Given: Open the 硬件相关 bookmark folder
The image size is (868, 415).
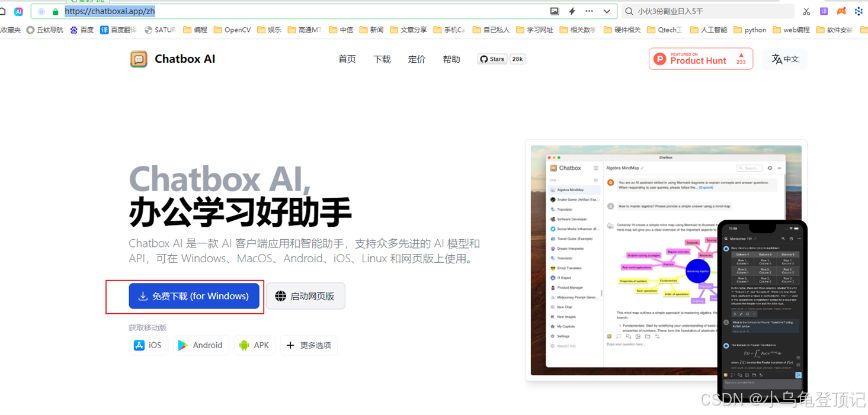Looking at the screenshot, I should point(622,30).
